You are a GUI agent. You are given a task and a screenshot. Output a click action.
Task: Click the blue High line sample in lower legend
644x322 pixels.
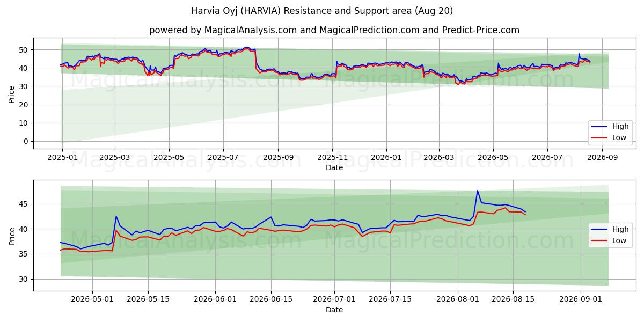pyautogui.click(x=600, y=229)
